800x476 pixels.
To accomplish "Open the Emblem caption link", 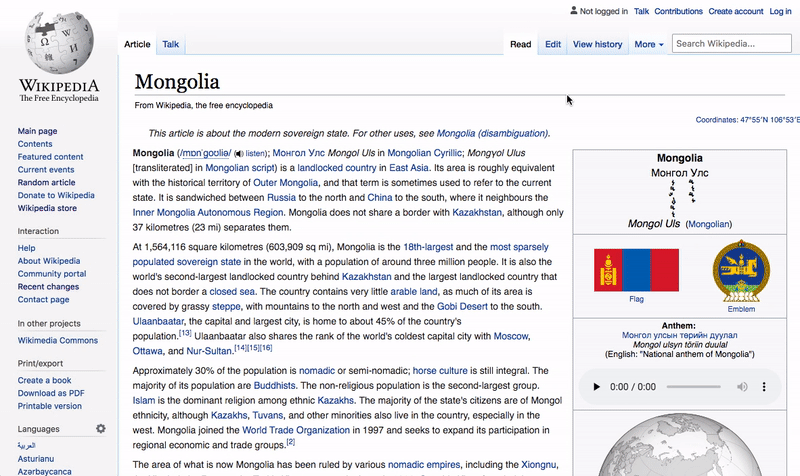I will 741,309.
